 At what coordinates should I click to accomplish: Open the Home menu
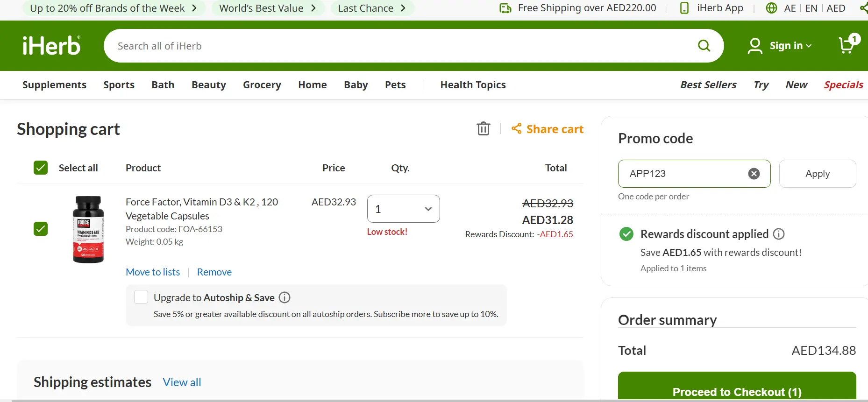pos(313,85)
